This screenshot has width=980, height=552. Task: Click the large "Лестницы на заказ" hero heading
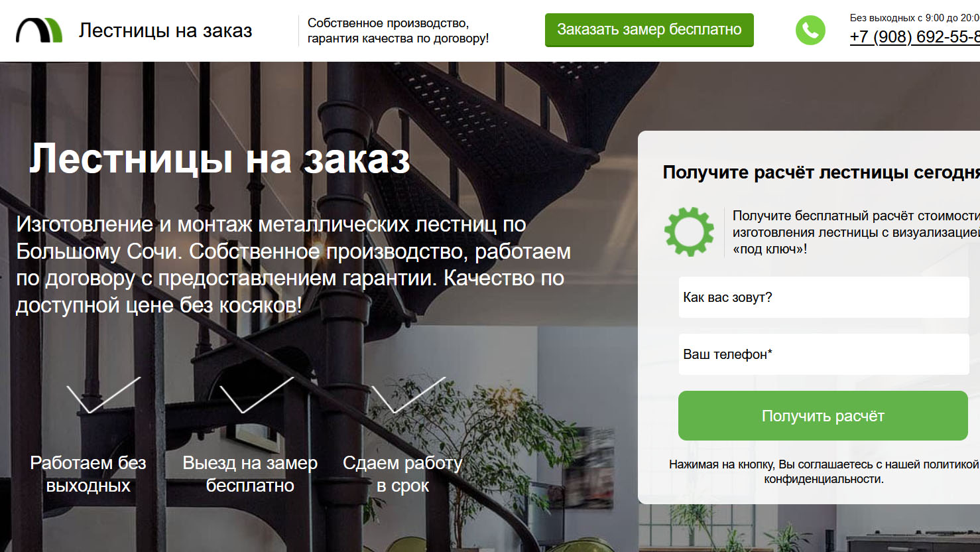click(219, 159)
